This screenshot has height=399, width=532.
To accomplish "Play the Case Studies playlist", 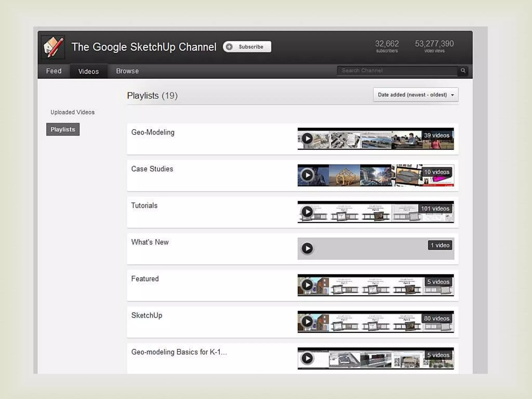I will [x=307, y=175].
